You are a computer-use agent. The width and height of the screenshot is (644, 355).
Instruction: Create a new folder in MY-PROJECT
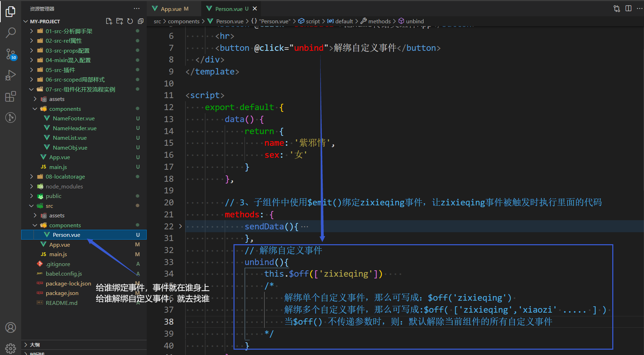[120, 21]
